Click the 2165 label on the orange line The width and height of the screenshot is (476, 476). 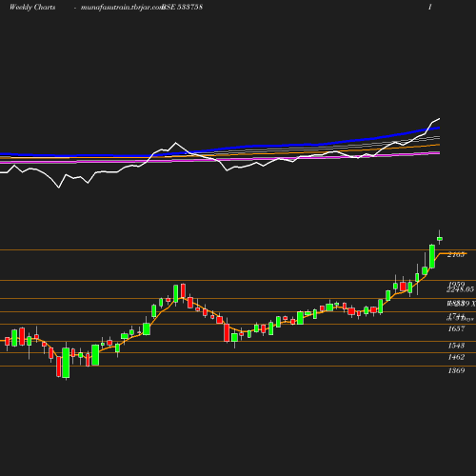456,254
